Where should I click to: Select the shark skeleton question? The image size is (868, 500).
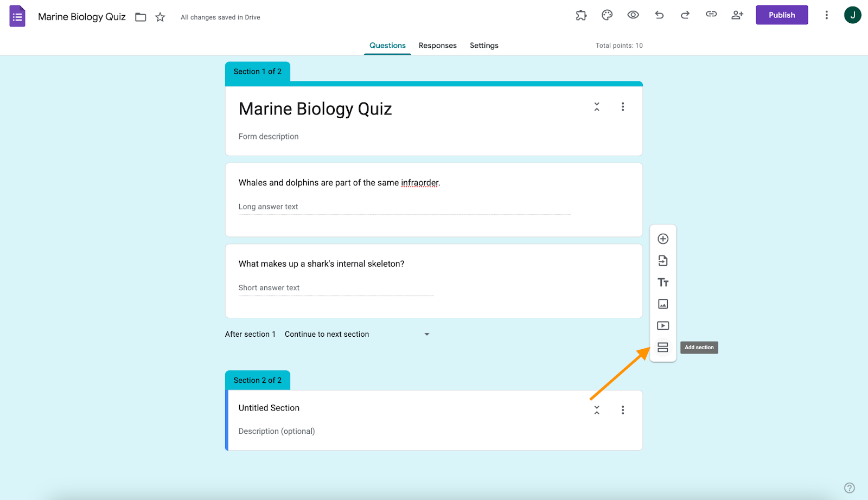tap(434, 281)
